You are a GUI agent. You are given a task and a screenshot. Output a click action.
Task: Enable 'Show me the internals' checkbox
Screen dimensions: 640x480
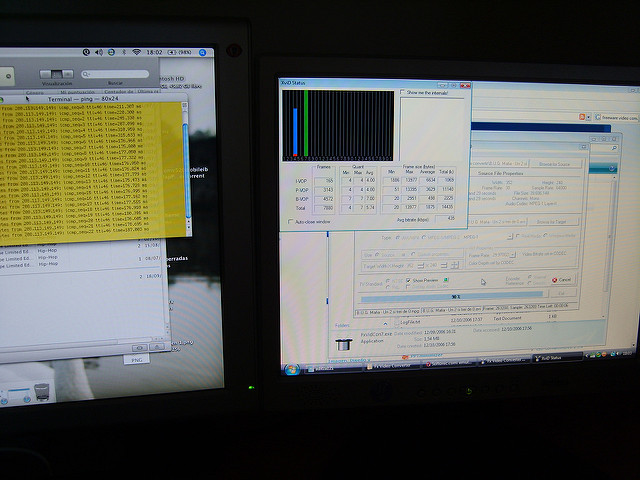(400, 92)
